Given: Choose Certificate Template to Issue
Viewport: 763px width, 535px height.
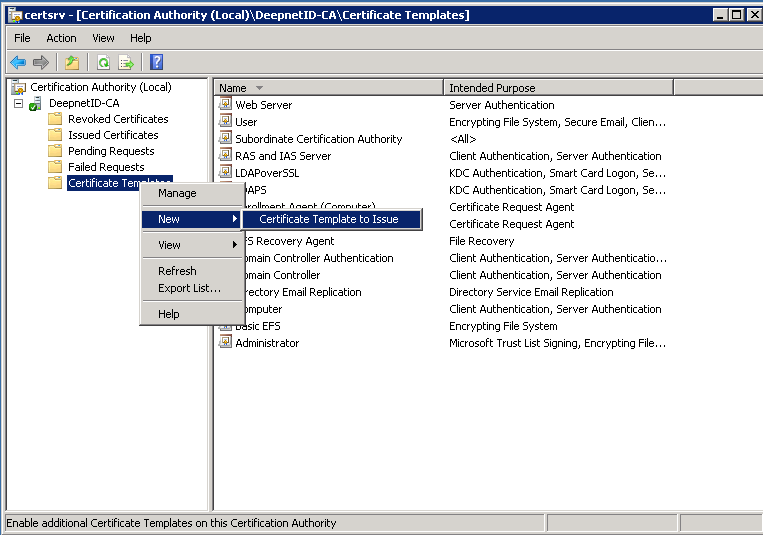Looking at the screenshot, I should pos(328,219).
